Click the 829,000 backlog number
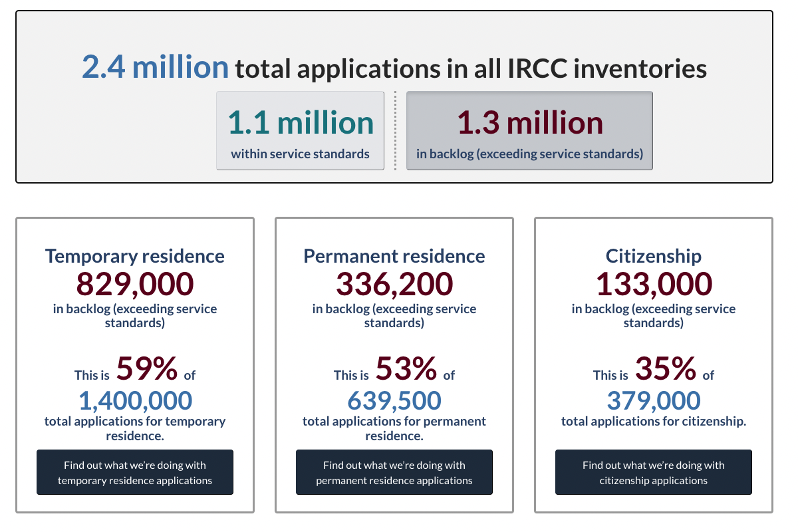The width and height of the screenshot is (798, 532). click(x=135, y=285)
